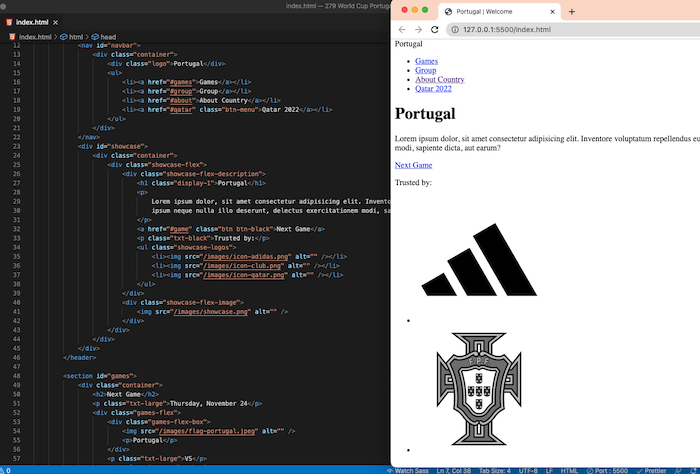Viewport: 700px width, 474px height.
Task: Click the warnings count in status bar
Action: [5, 470]
